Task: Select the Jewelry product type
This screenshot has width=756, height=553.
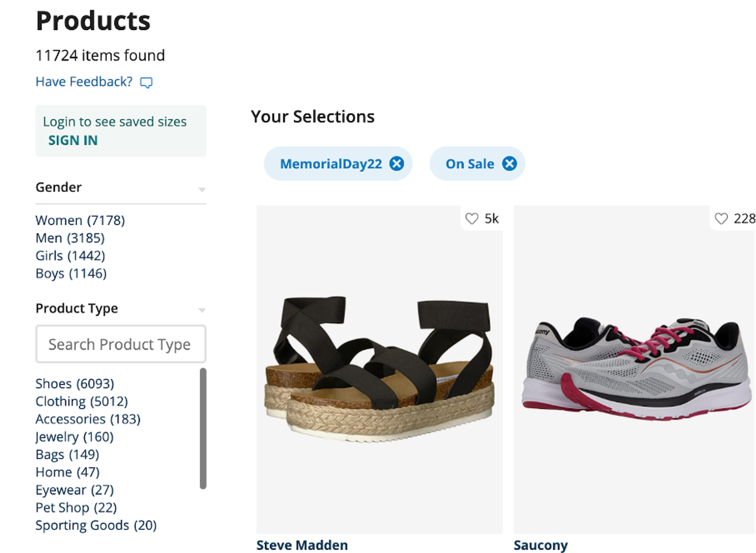Action: [x=74, y=437]
